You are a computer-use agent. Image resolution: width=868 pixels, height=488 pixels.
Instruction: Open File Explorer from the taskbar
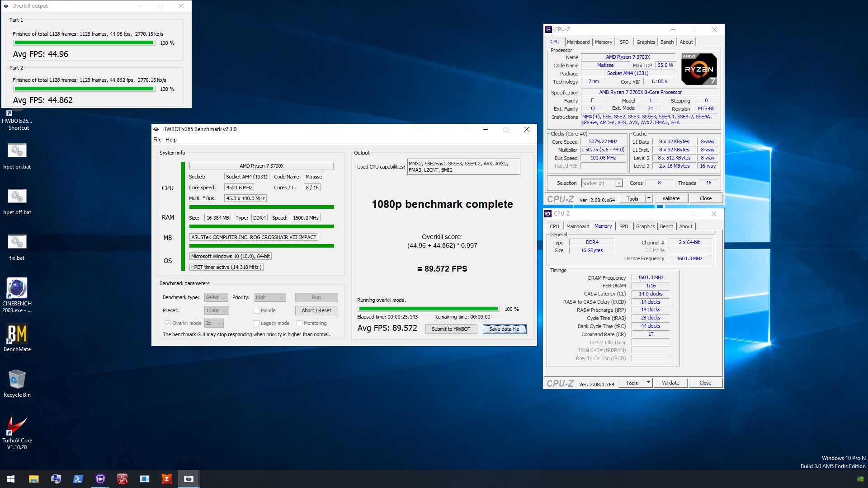point(33,479)
